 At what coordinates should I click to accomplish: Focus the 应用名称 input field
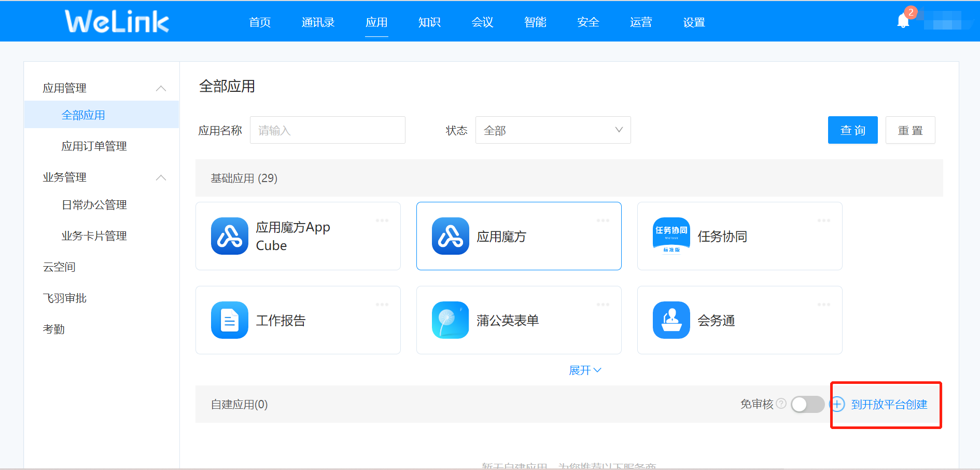click(x=327, y=130)
